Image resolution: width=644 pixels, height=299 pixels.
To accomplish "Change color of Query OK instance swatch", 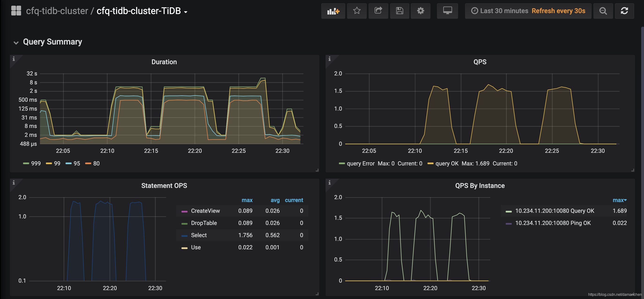I will [x=508, y=211].
